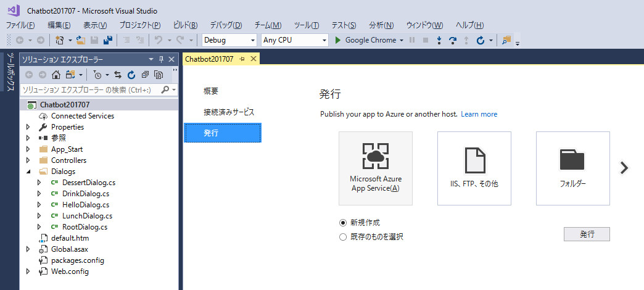Click the Find in Files toolbar icon
The height and width of the screenshot is (290, 644).
(506, 40)
